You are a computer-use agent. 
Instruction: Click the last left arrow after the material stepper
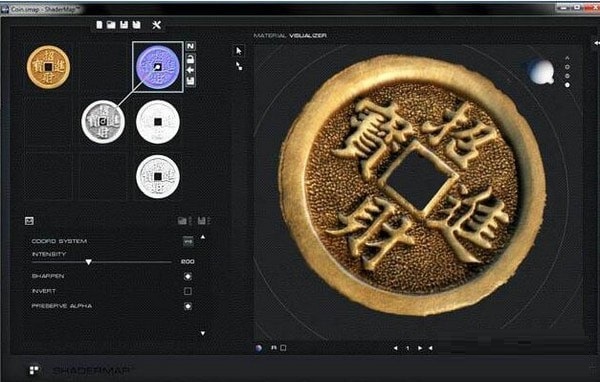point(430,348)
